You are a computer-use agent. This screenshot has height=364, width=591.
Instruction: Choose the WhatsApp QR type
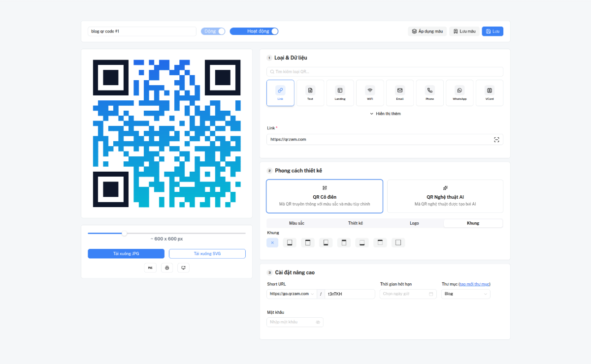460,92
